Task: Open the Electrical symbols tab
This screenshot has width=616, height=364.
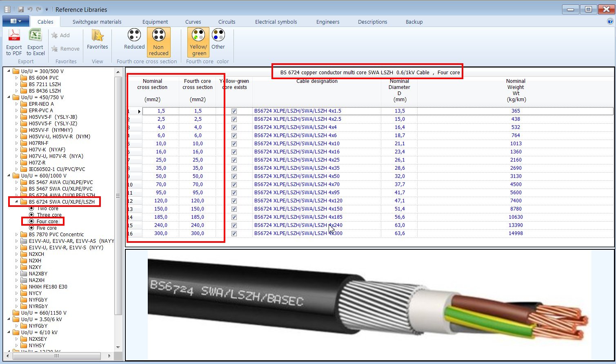Action: [276, 22]
